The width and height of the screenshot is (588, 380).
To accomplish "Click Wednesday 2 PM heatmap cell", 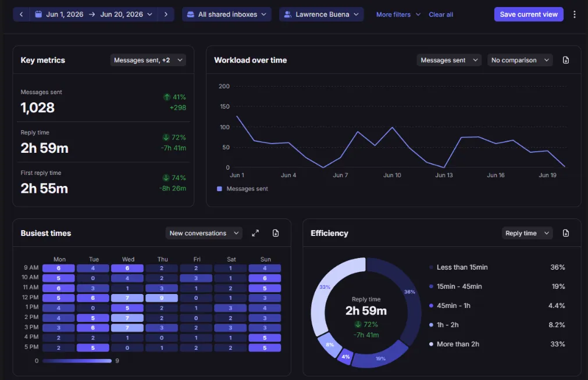I will click(127, 318).
